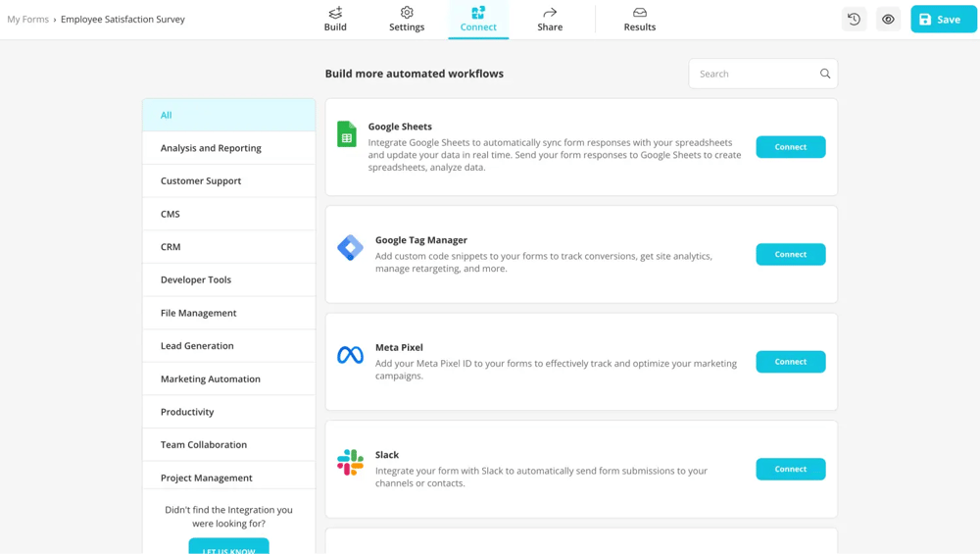Filter by Analysis and Reporting category
This screenshot has height=554, width=980.
211,148
